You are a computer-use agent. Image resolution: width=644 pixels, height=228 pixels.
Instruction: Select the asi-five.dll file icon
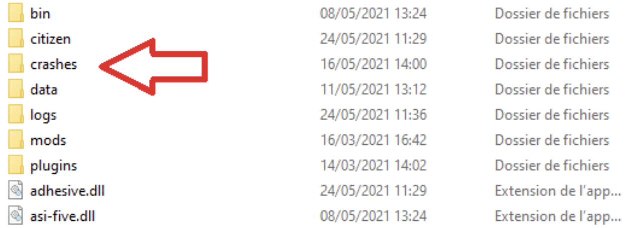[16, 216]
